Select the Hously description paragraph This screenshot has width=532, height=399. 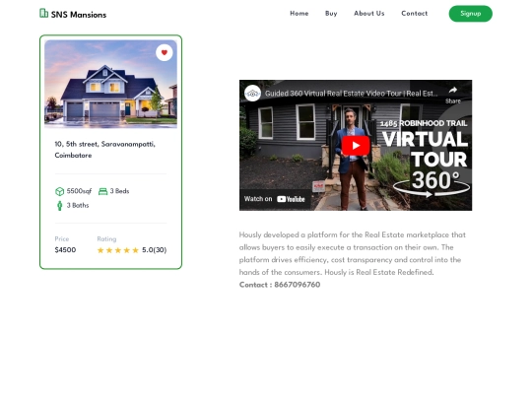point(352,253)
